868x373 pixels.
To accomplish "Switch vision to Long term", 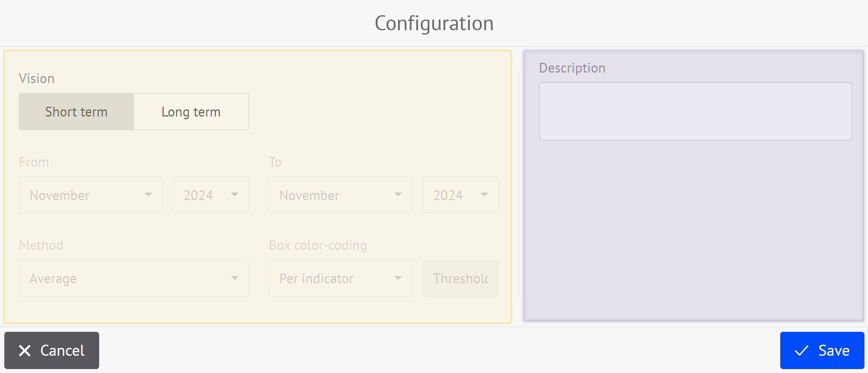I will [x=191, y=112].
